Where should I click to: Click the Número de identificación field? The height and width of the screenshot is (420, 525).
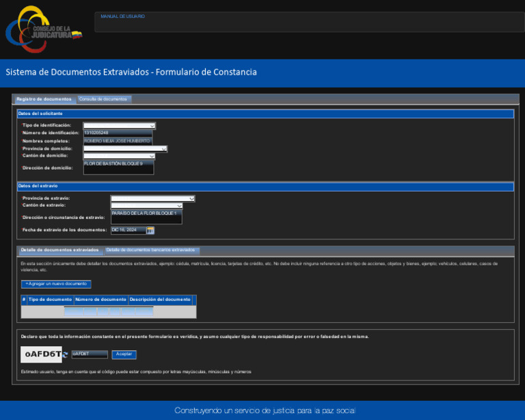coord(118,133)
